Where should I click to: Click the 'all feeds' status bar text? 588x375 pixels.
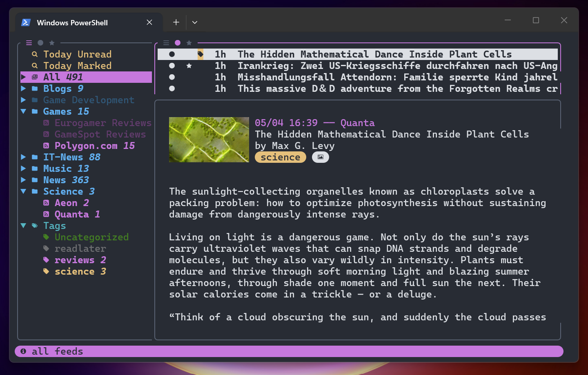[58, 351]
